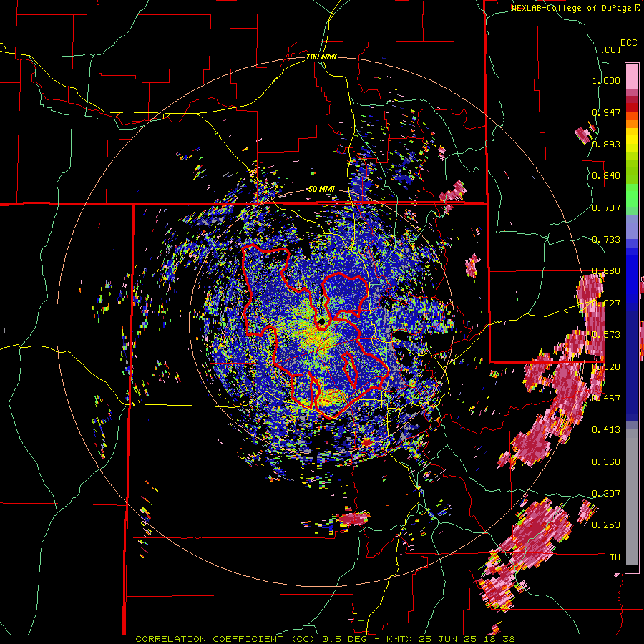Select the 0.307 legend value
Viewport: 644px width, 644px height.
pos(606,494)
